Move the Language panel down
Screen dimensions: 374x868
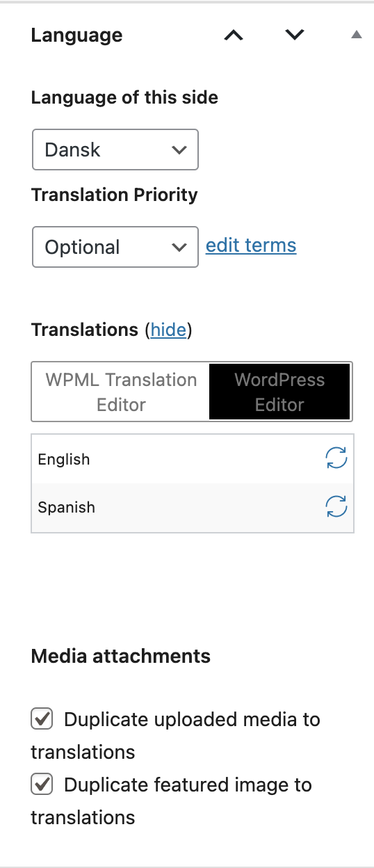click(295, 35)
